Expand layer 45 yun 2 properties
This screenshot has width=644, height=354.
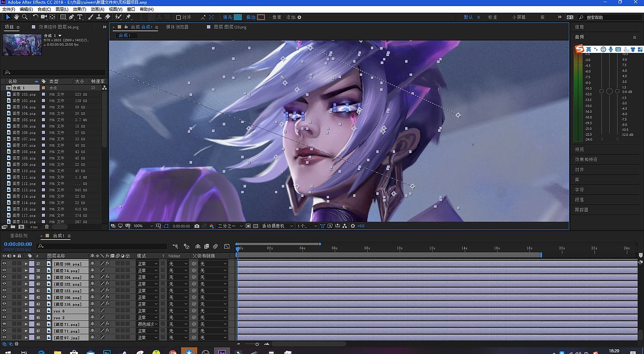tap(26, 317)
